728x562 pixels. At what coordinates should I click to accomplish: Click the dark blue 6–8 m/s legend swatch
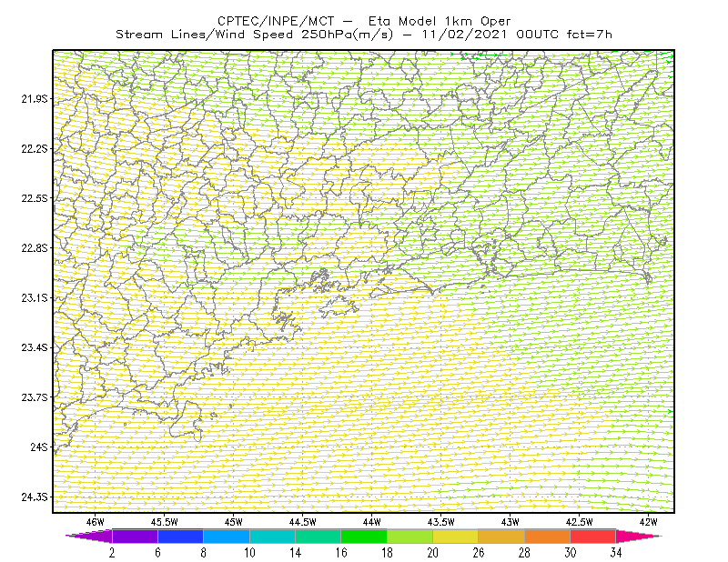pyautogui.click(x=180, y=536)
